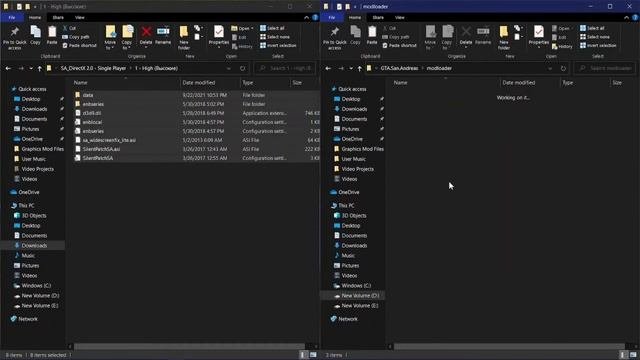The image size is (640, 360).
Task: Click Pin to Quick access in modloader window
Action: (x=334, y=38)
